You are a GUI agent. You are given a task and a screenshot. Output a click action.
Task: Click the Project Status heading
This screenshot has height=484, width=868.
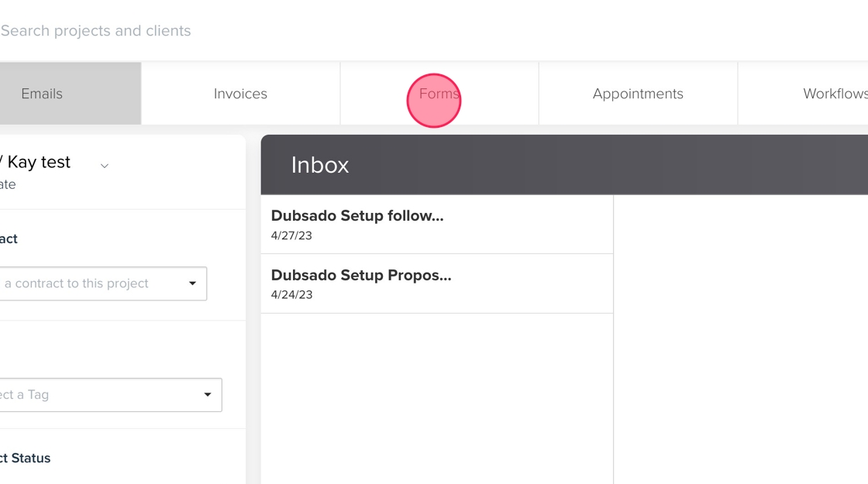(26, 458)
